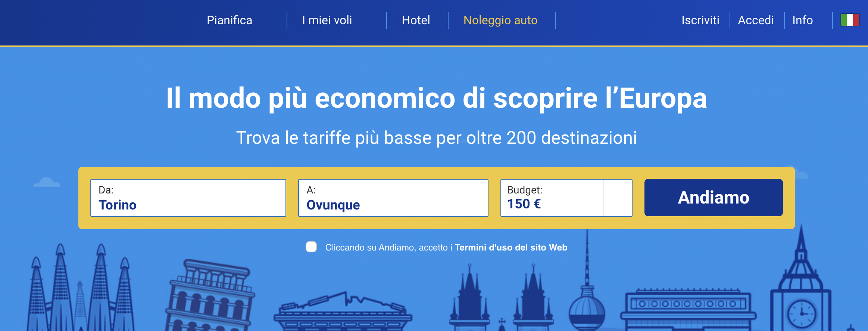This screenshot has width=868, height=331.
Task: Click the blank box right of Budget value
Action: (618, 198)
